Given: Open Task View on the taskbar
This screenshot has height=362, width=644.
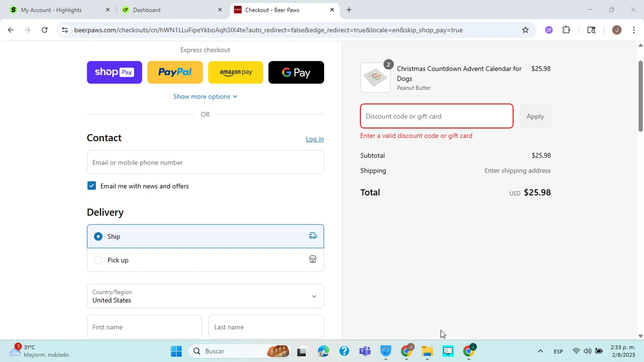Looking at the screenshot, I should pyautogui.click(x=302, y=351).
